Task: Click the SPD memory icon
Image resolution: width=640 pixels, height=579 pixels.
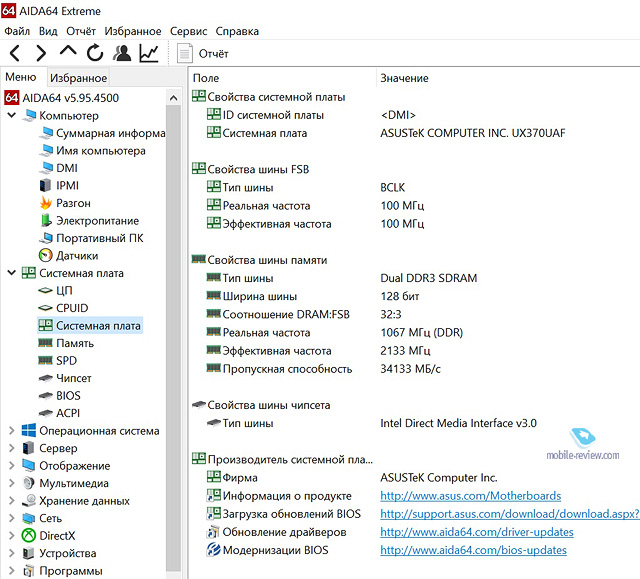Action: point(45,360)
